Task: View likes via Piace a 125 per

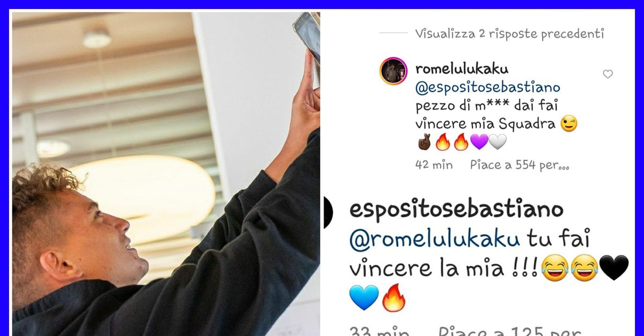Action: 510,331
